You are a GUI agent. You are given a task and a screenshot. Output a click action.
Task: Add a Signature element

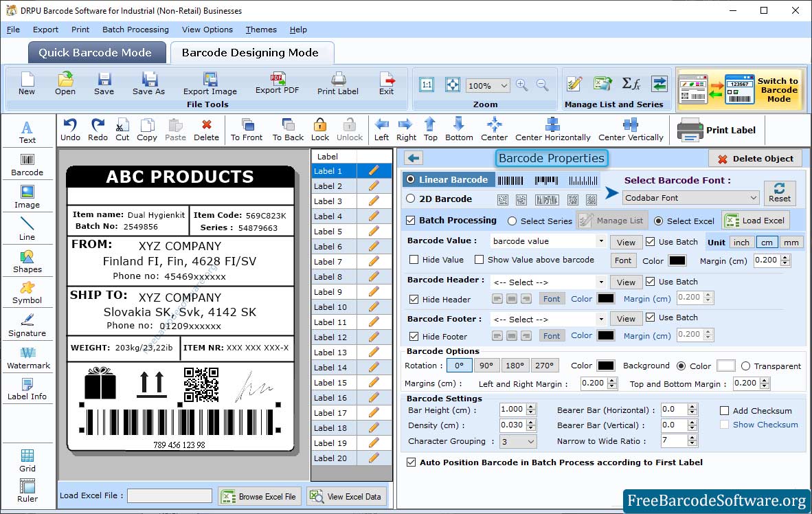point(27,326)
